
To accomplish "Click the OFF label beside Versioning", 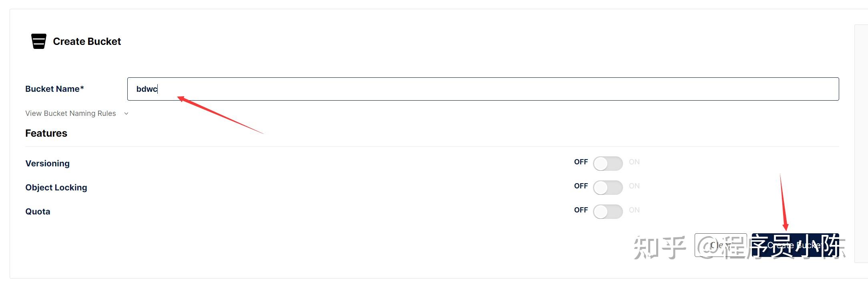I will point(581,162).
